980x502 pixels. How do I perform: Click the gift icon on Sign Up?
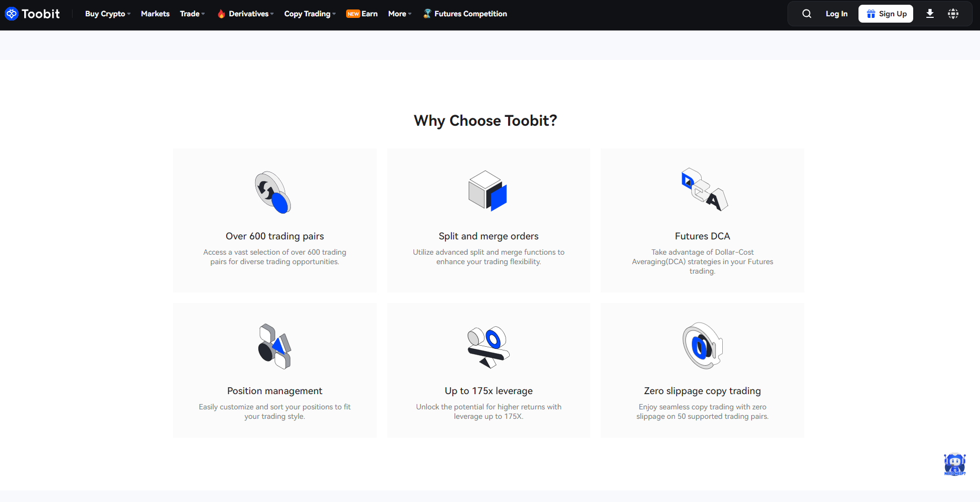pos(871,14)
